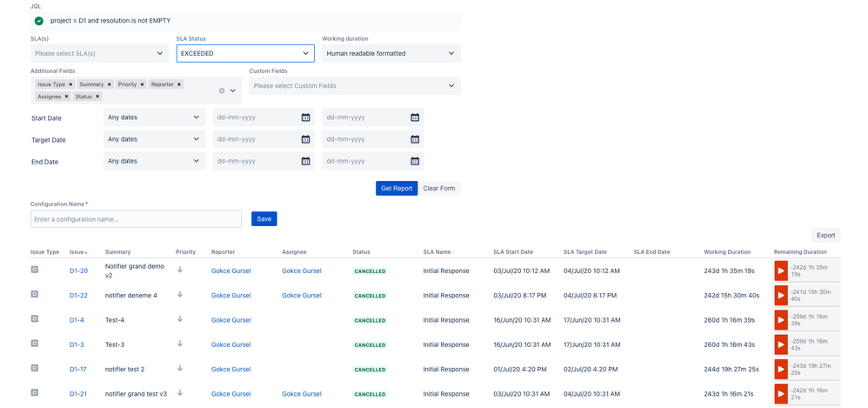Open calendar picker for second End Date field
The width and height of the screenshot is (868, 408).
[x=415, y=161]
